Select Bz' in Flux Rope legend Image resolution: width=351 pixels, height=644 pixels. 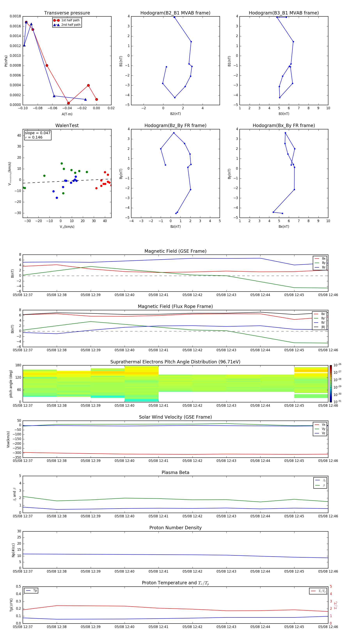pyautogui.click(x=320, y=323)
